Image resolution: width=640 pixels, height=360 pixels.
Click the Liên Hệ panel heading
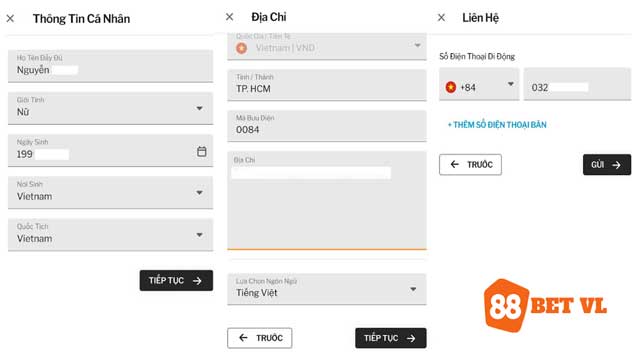pyautogui.click(x=480, y=18)
